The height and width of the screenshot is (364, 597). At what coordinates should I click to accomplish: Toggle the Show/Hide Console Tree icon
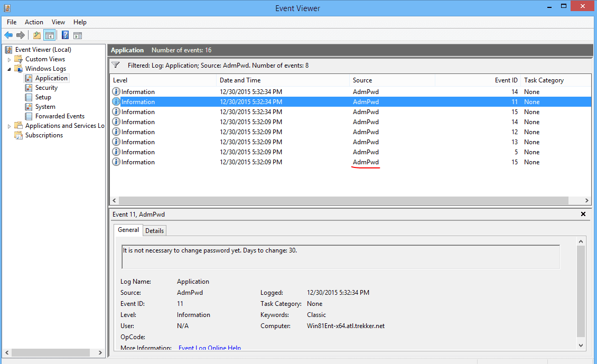pyautogui.click(x=50, y=35)
